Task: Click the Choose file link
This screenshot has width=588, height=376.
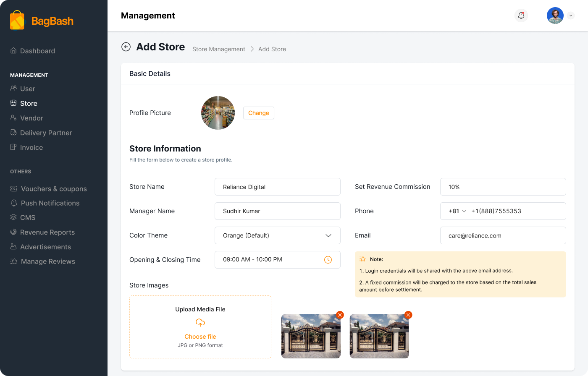Action: (200, 337)
